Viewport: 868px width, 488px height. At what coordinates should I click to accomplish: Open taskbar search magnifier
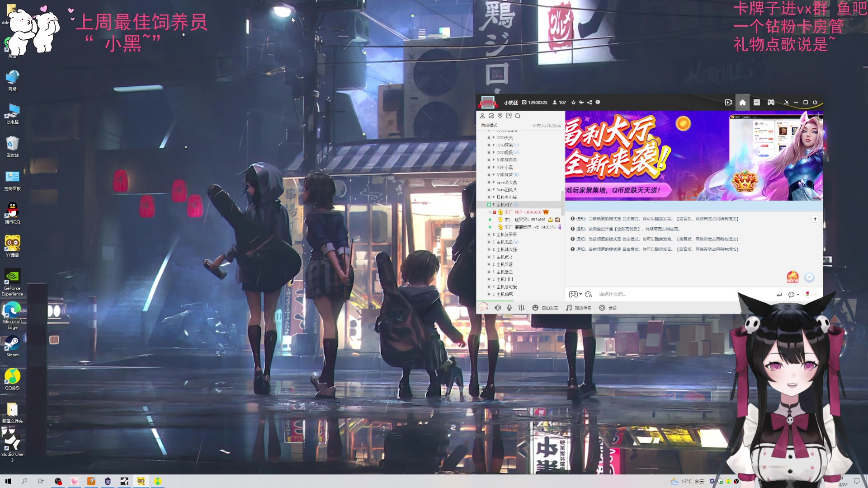click(x=24, y=481)
